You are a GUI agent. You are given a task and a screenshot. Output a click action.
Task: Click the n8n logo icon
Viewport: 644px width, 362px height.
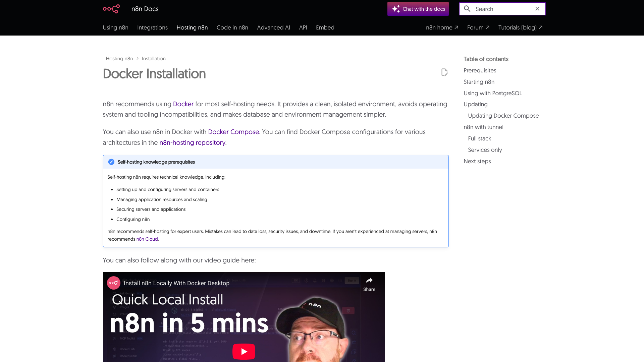coord(111,9)
